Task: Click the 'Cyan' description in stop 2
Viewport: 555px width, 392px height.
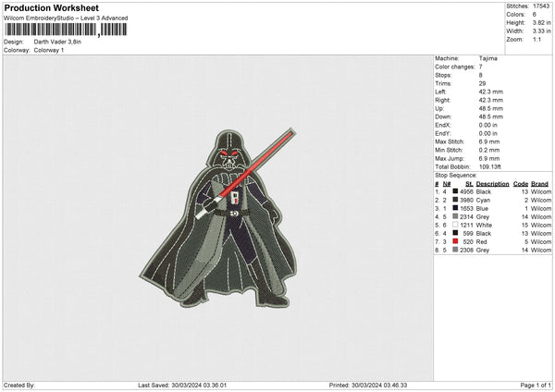Action: pyautogui.click(x=483, y=201)
